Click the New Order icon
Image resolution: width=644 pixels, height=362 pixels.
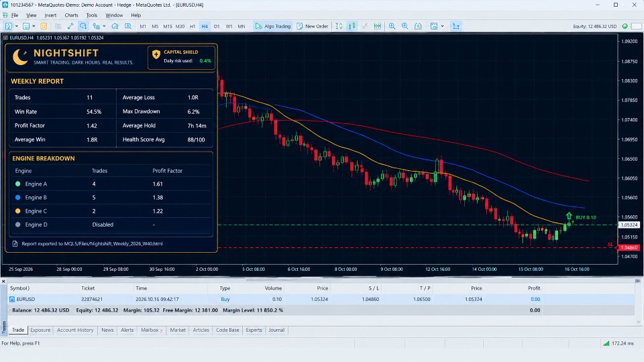[300, 26]
